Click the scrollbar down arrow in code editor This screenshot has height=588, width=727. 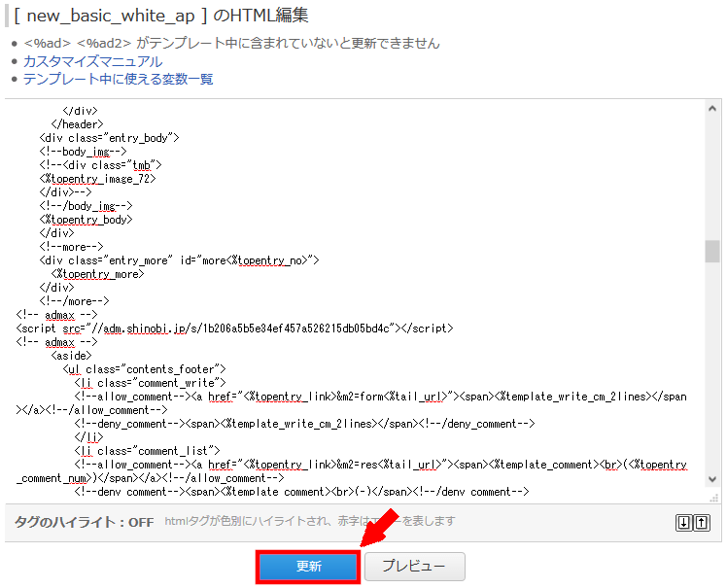[712, 479]
